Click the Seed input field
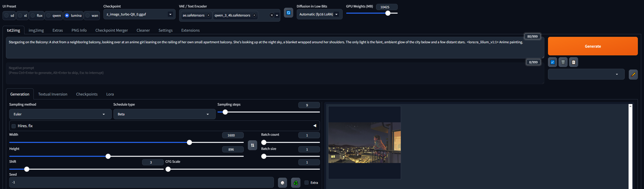 (x=141, y=182)
